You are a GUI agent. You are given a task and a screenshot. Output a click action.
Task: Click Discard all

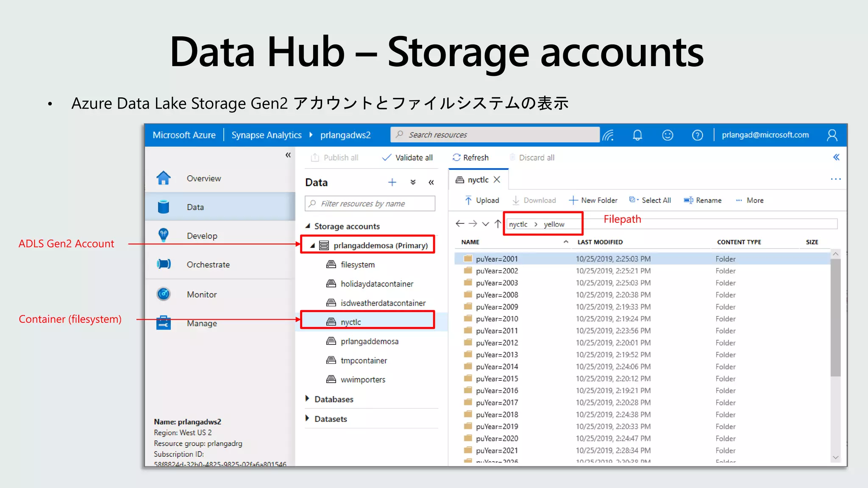tap(532, 158)
